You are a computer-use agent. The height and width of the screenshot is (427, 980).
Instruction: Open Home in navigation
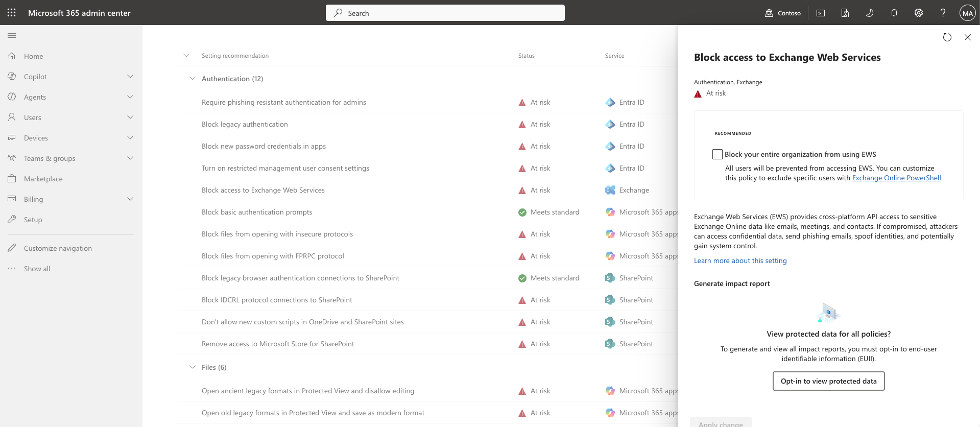34,56
